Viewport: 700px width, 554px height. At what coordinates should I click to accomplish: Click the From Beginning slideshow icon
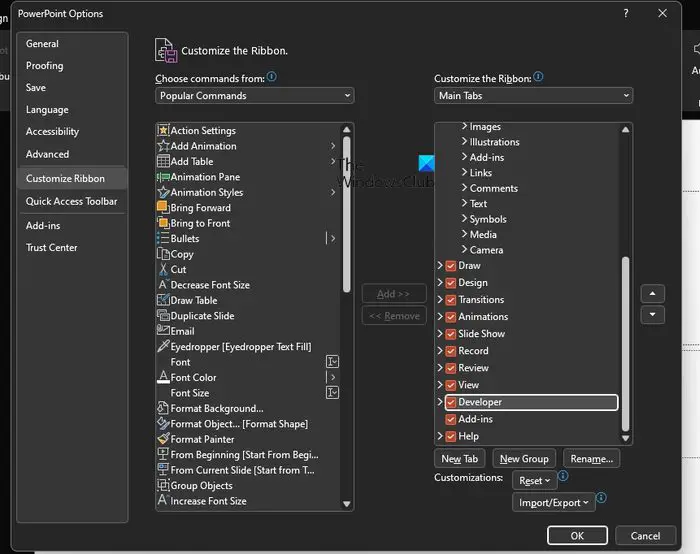[x=163, y=454]
